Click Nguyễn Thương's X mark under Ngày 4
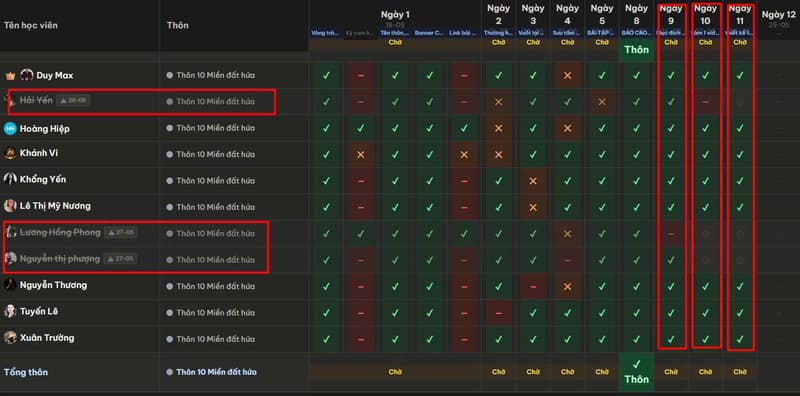Image resolution: width=800 pixels, height=396 pixels. (567, 287)
